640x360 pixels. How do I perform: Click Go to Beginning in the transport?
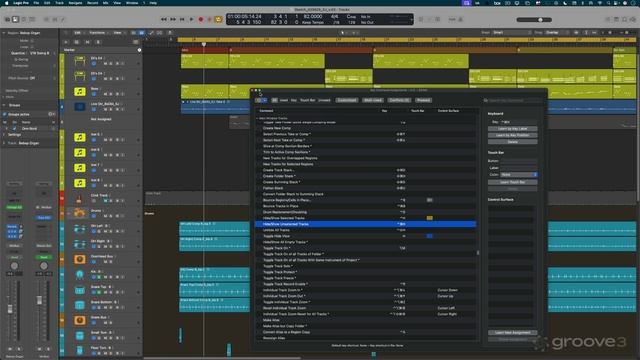point(182,19)
